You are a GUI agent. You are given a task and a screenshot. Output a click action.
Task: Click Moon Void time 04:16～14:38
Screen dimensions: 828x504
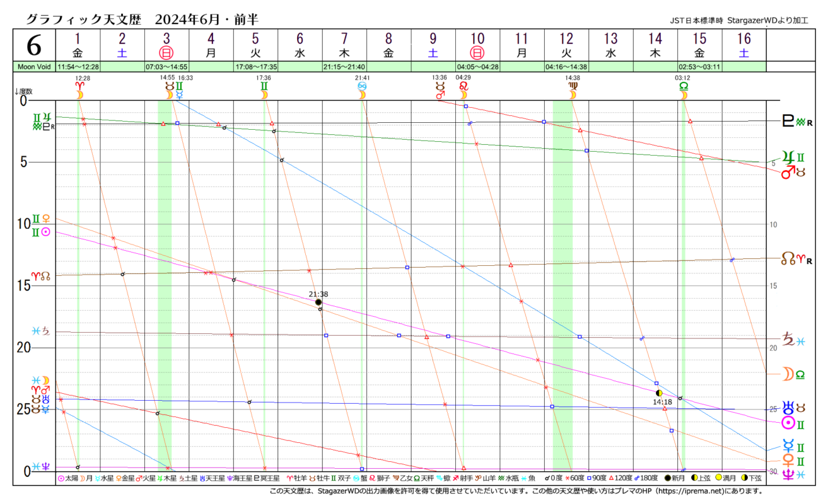point(566,66)
